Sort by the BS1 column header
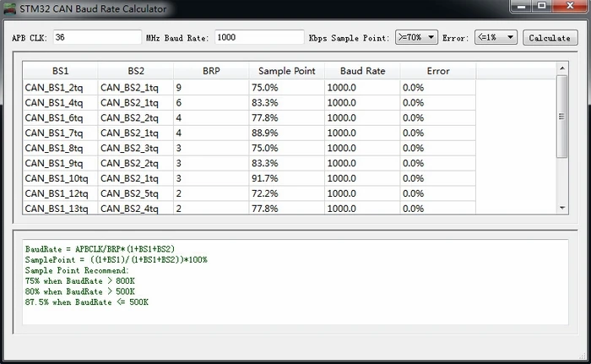Screen dimensions: 591x364 point(60,71)
